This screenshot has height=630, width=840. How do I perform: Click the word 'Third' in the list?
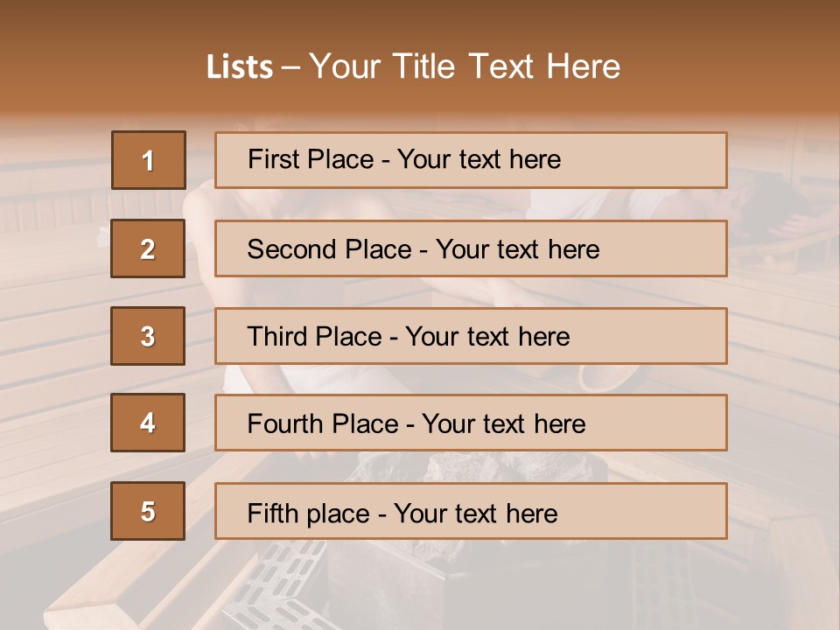point(277,336)
